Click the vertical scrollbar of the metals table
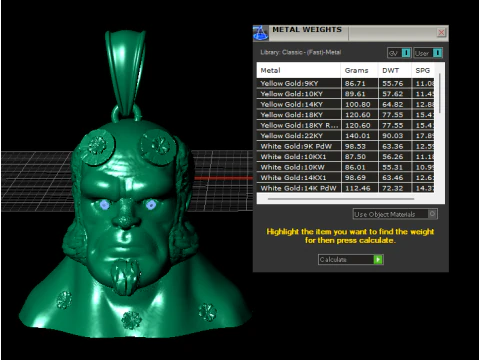This screenshot has height=360, width=480. click(440, 93)
